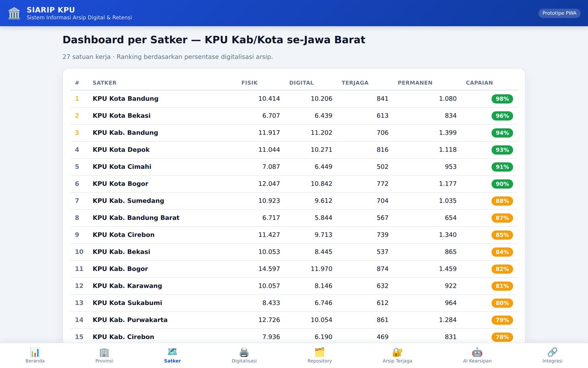Click the 96% capaian badge
The height and width of the screenshot is (368, 588).
click(x=502, y=116)
